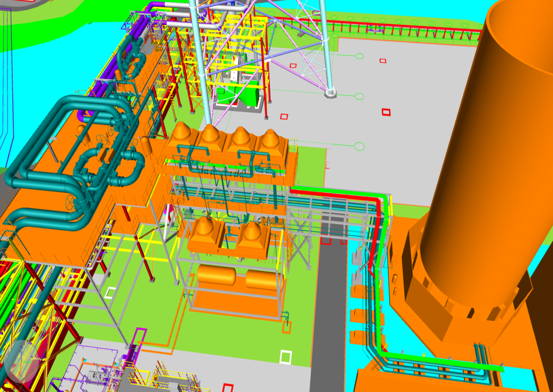553x392 pixels.
Task: Click the red square marker at the bottom edge
Action: coord(228,387)
